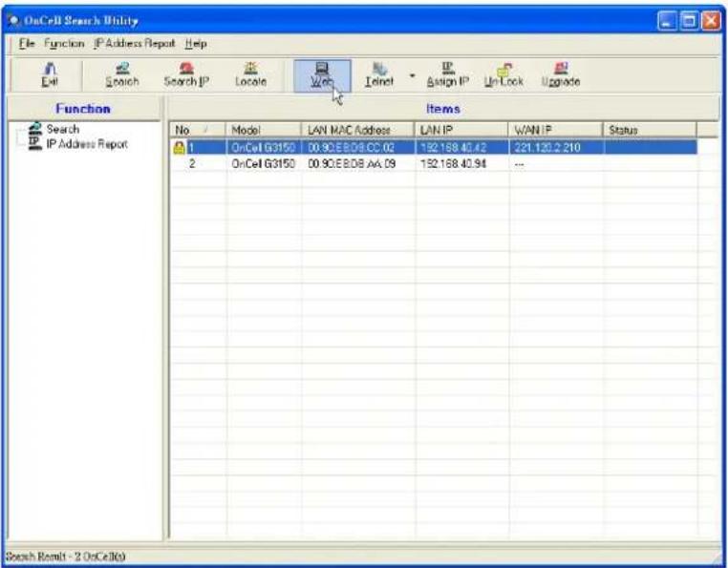Open the Function menu
The height and width of the screenshot is (568, 728).
64,43
